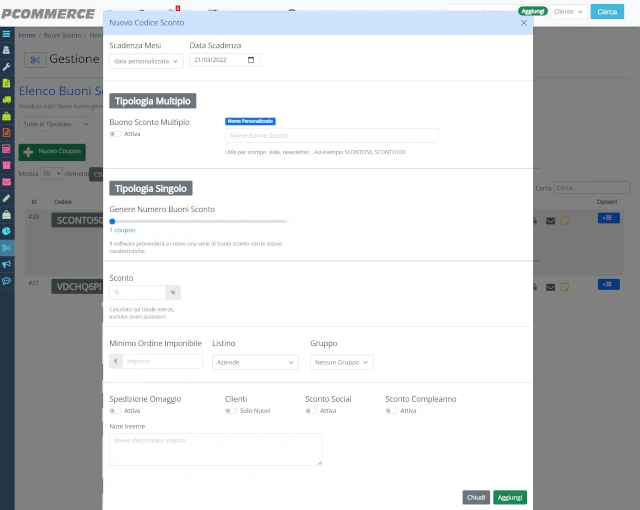This screenshot has height=510, width=640.
Task: Toggle Sconto Social Attiva switch
Action: click(311, 411)
